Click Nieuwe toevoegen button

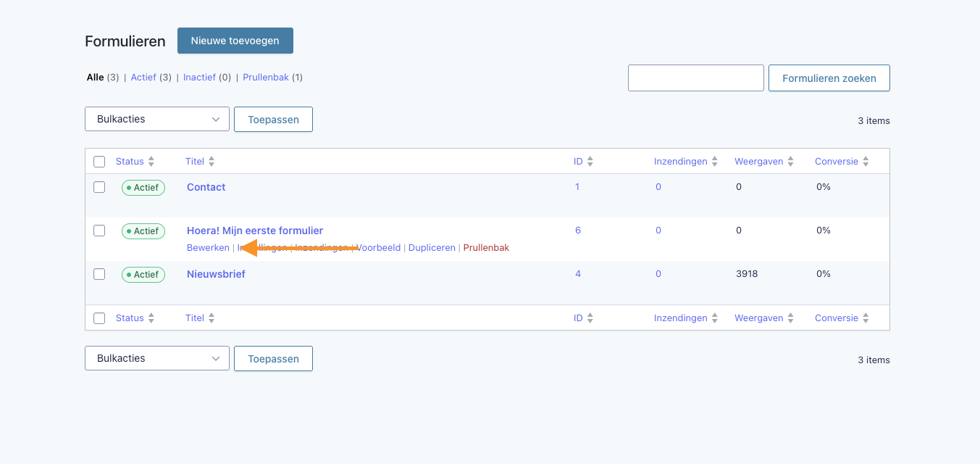coord(235,41)
